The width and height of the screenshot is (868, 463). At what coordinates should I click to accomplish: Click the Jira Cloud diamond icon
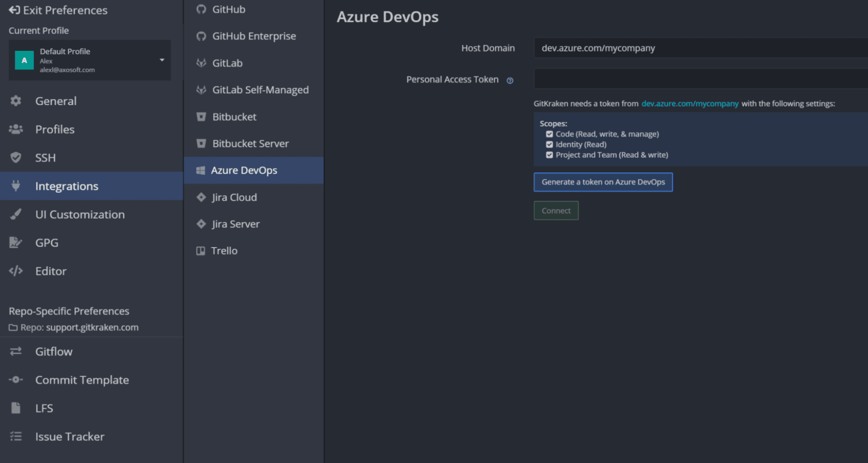[201, 197]
